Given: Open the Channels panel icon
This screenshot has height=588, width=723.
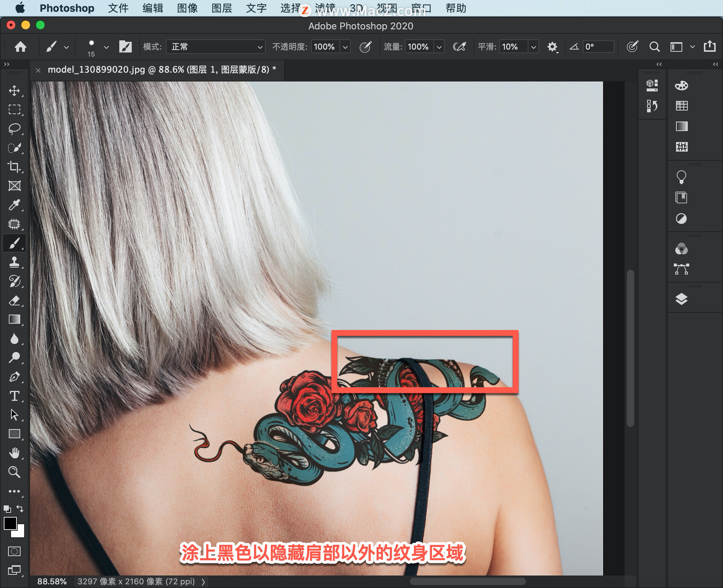Looking at the screenshot, I should [681, 249].
